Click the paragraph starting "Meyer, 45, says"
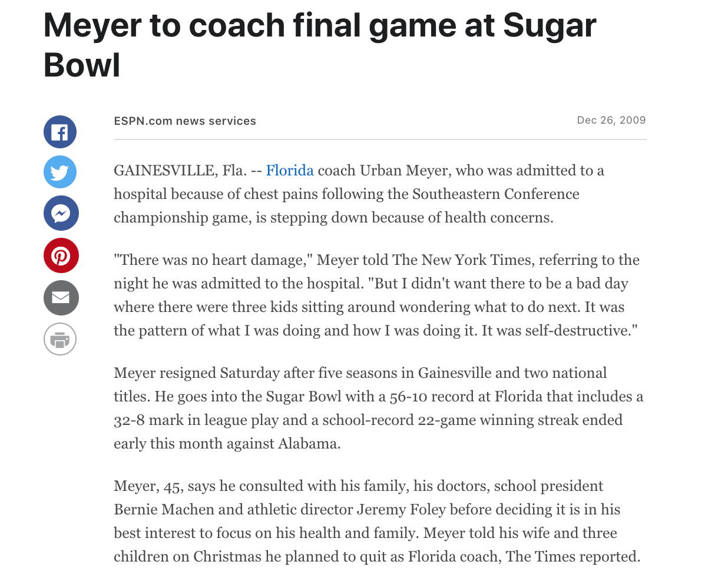Image resolution: width=728 pixels, height=578 pixels. (x=377, y=521)
